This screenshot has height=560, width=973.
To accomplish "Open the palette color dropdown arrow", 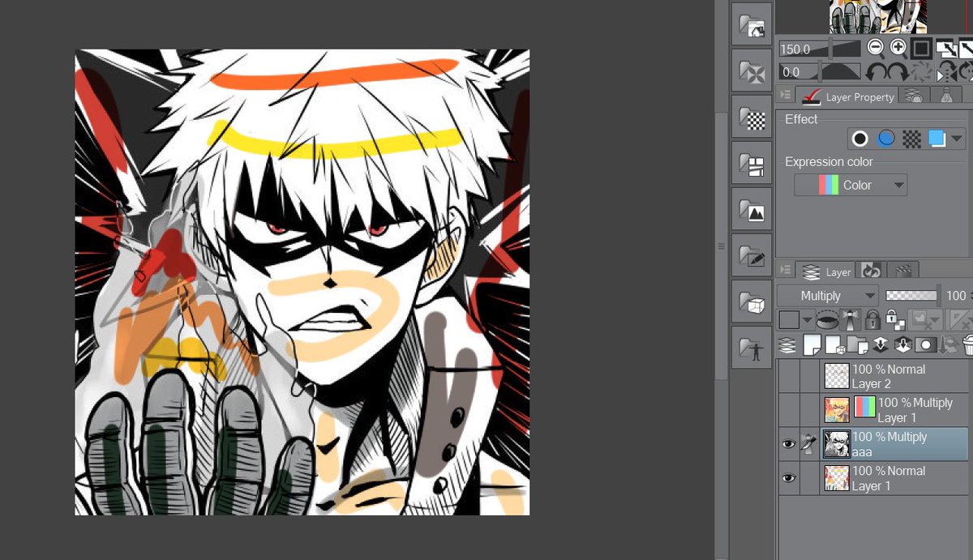I will coord(807,319).
